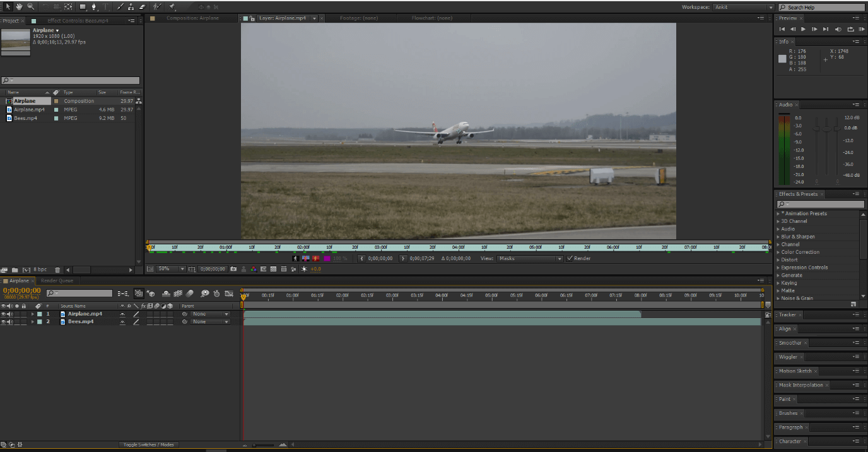The image size is (868, 452).
Task: Toggle the transparency grid checkerboard icon
Action: click(x=273, y=269)
